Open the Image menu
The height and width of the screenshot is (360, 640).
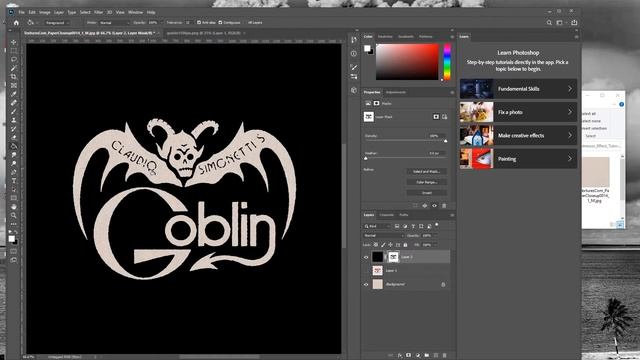click(x=44, y=13)
